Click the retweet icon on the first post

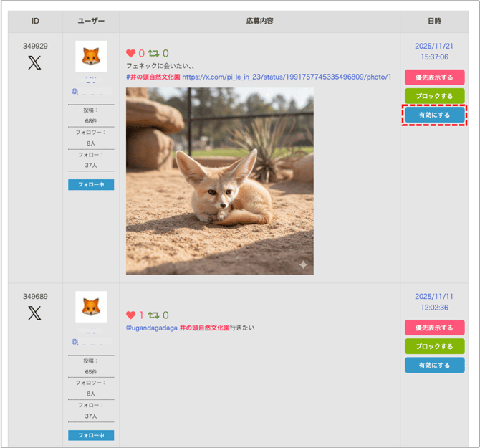(153, 53)
